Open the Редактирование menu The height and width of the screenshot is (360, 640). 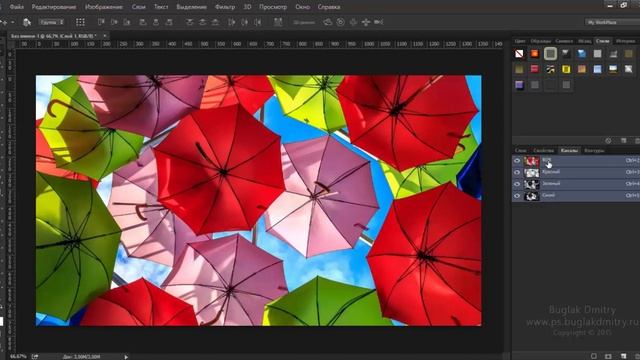coord(54,7)
